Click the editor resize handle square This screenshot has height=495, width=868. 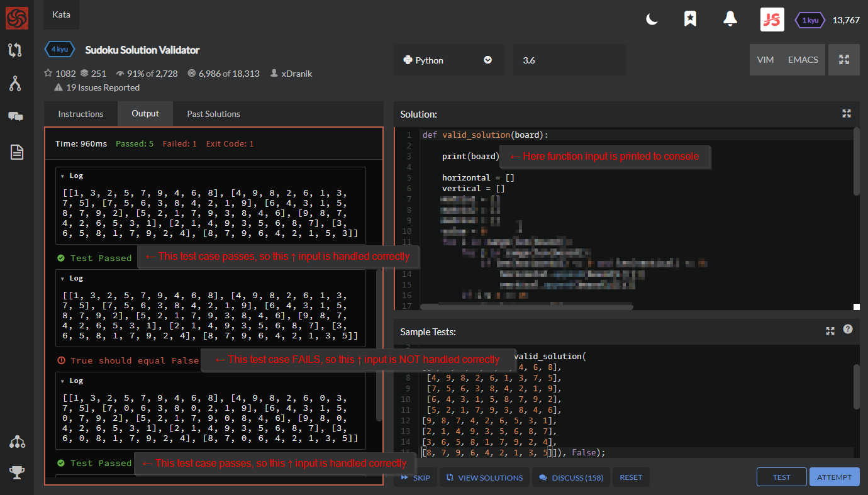[856, 306]
